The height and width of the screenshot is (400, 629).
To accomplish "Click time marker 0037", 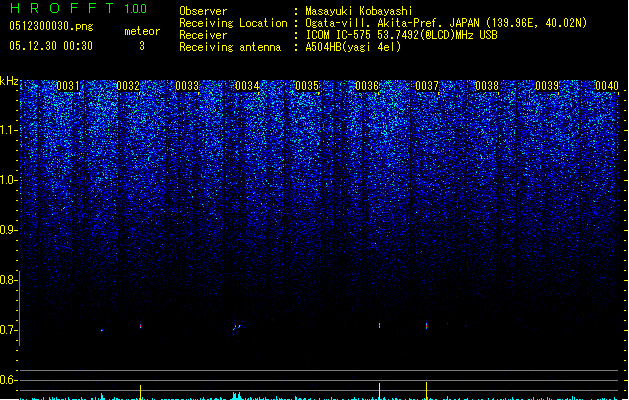I will [427, 86].
